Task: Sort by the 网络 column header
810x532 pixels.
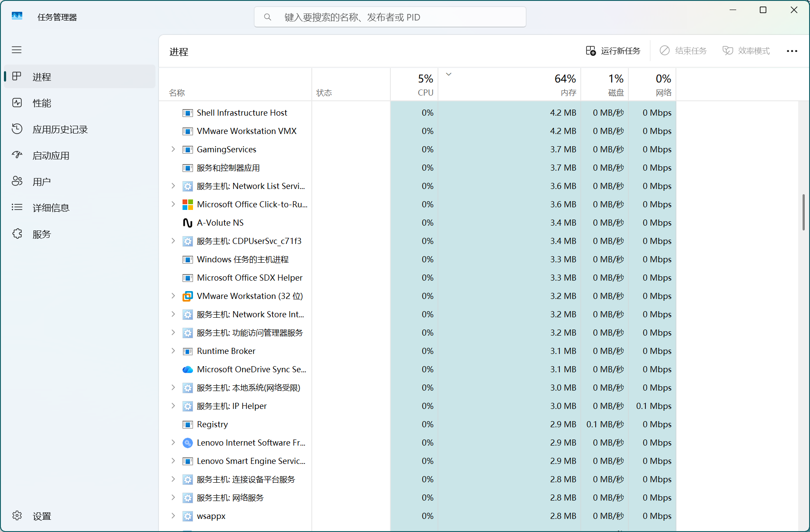Action: coord(652,85)
